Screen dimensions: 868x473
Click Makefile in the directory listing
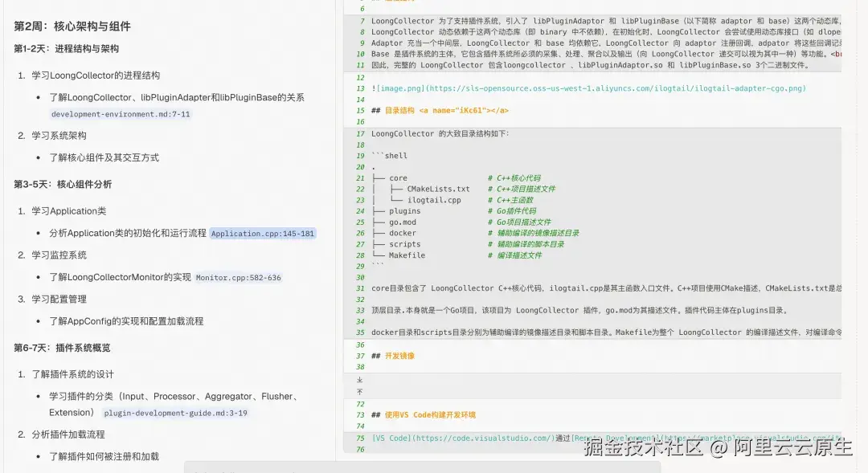[x=407, y=255]
